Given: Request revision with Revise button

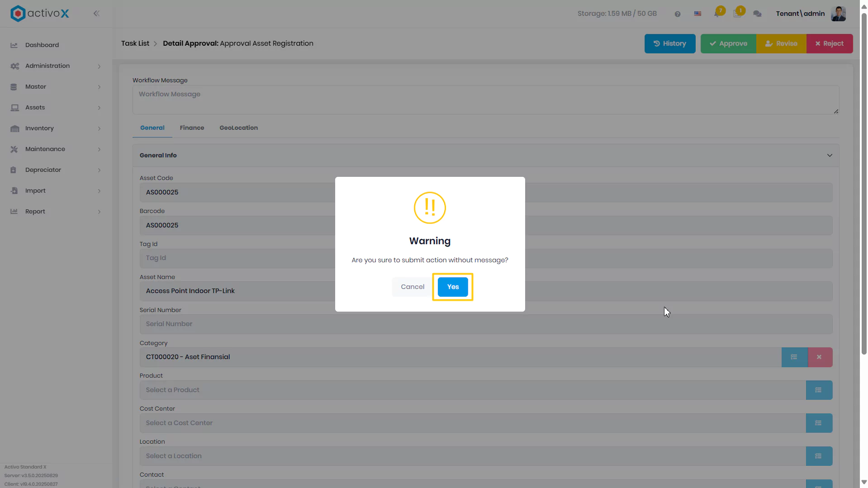Looking at the screenshot, I should pyautogui.click(x=781, y=44).
